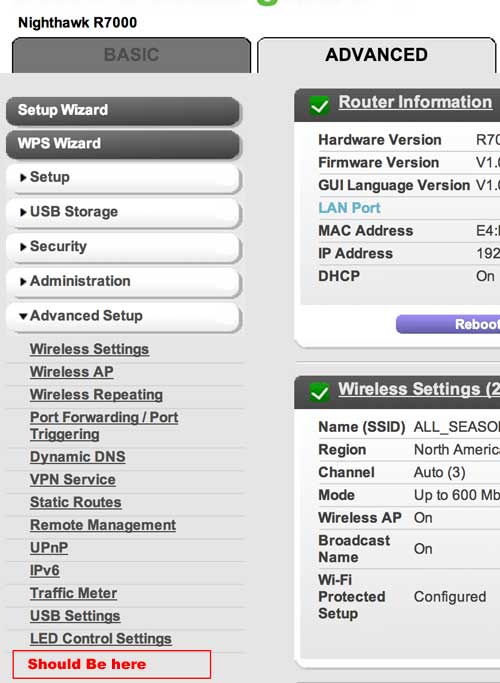Go to Static Routes

tap(75, 502)
